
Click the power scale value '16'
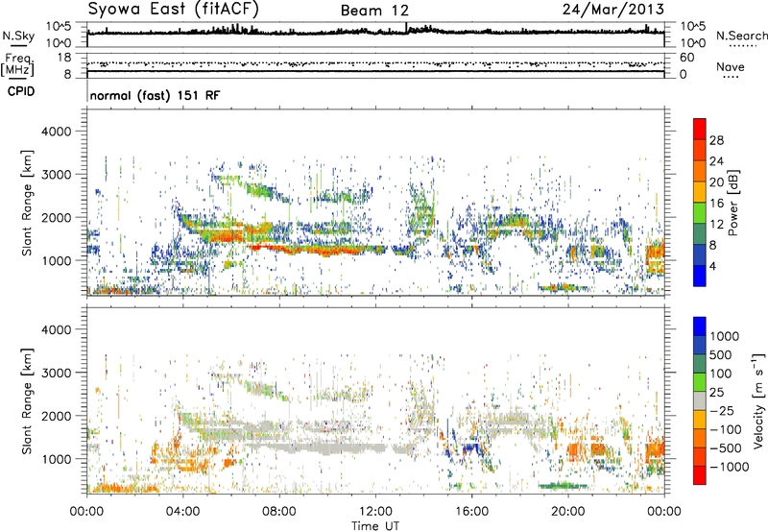[x=716, y=204]
